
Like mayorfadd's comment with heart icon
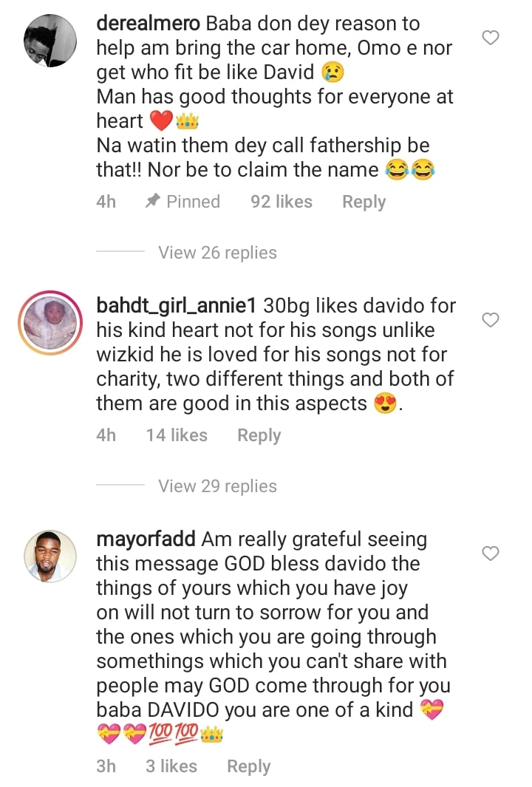pyautogui.click(x=491, y=553)
